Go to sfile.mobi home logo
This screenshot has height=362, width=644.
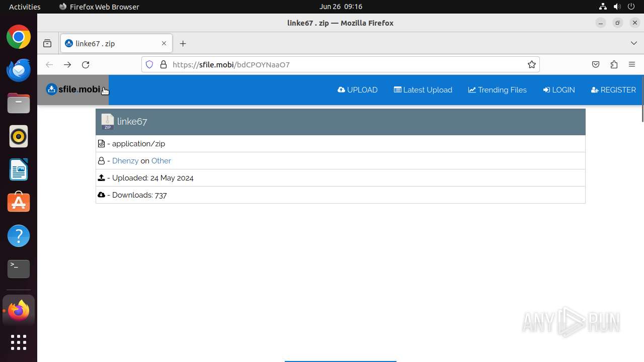click(x=73, y=89)
